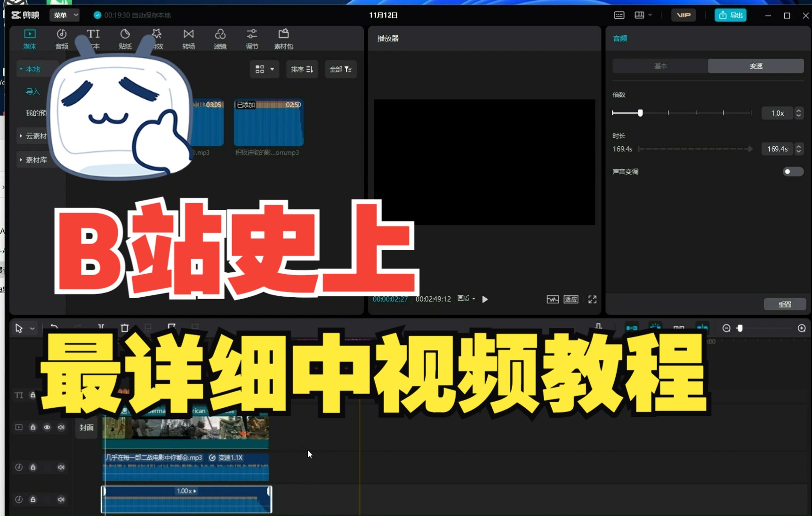Click the VIP button

683,15
